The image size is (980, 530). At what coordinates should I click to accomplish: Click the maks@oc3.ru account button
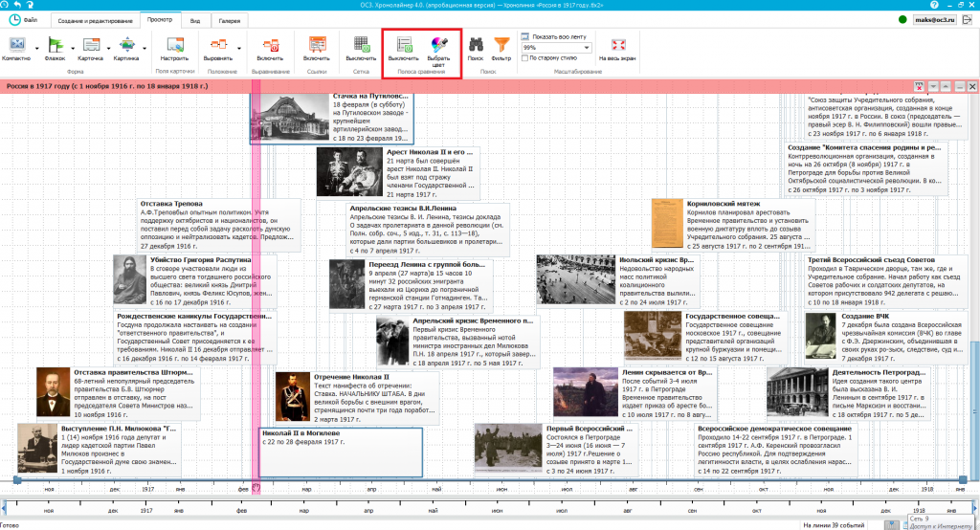tap(934, 19)
